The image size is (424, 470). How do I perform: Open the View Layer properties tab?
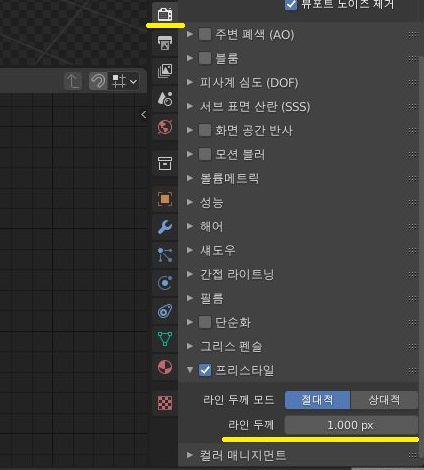pyautogui.click(x=165, y=71)
